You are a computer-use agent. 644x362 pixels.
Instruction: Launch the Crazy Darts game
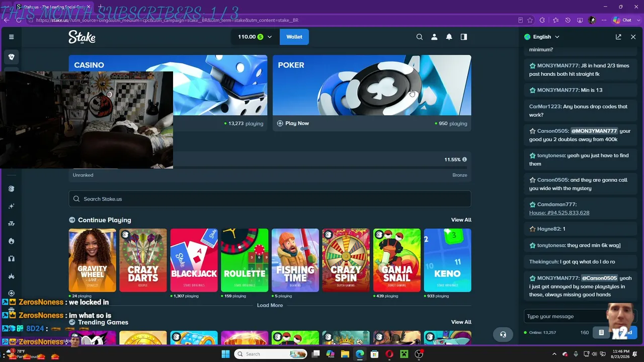pos(143,260)
